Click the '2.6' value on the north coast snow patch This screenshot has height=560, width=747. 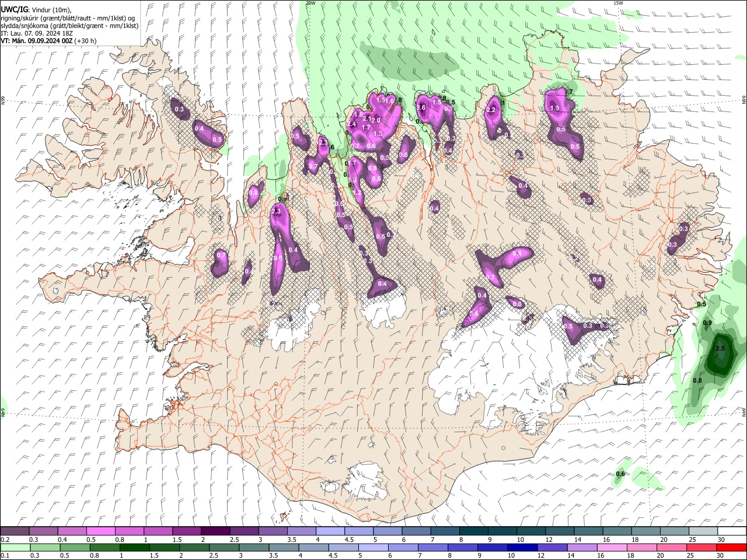421,107
